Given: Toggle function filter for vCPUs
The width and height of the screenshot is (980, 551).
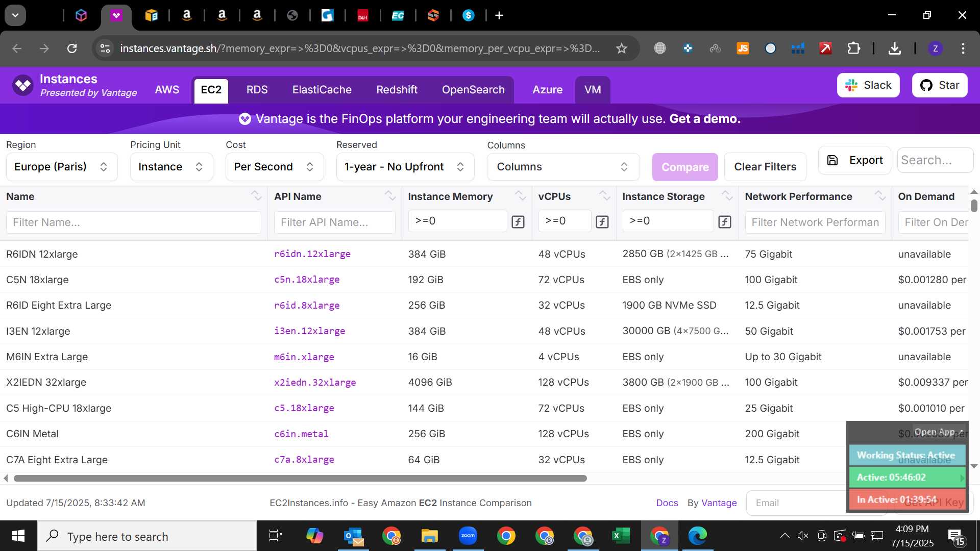Looking at the screenshot, I should pyautogui.click(x=602, y=222).
